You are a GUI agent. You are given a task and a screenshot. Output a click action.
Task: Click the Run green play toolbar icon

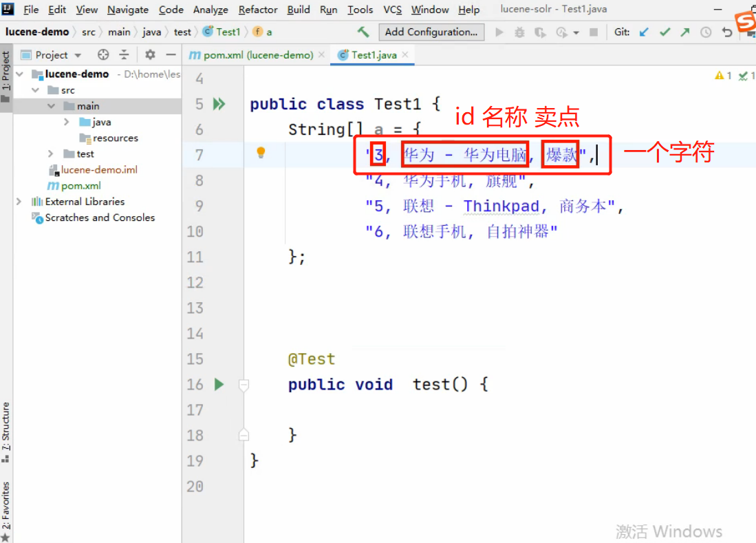coord(499,32)
